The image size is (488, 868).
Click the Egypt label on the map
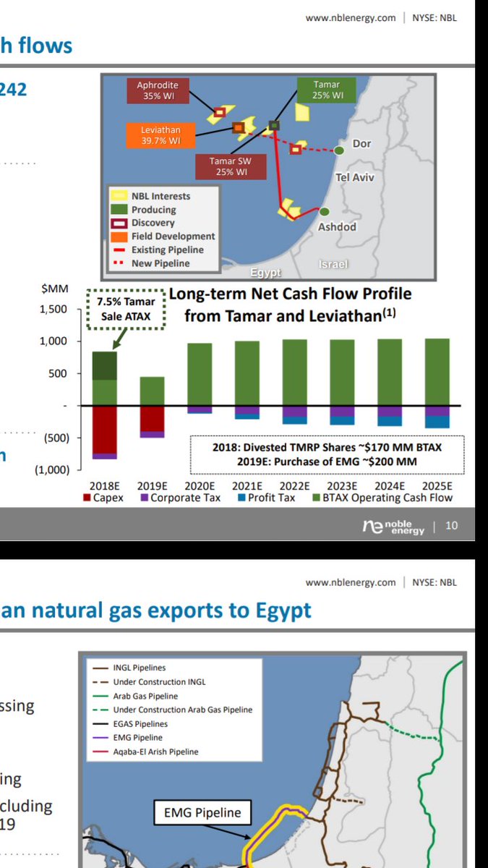(x=265, y=273)
